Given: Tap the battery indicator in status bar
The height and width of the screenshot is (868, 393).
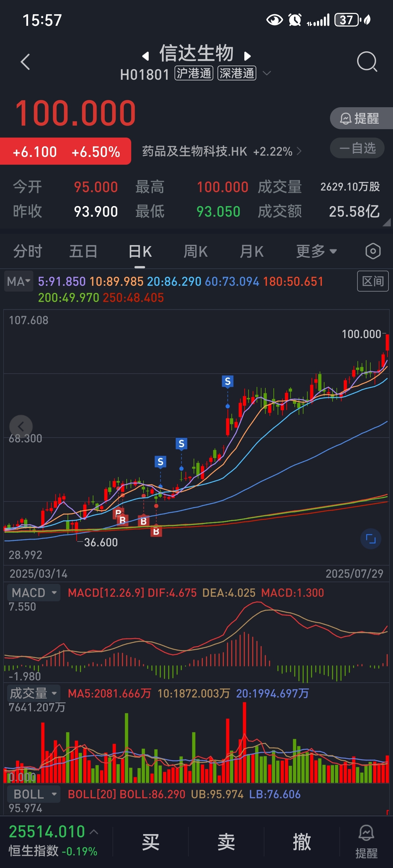Looking at the screenshot, I should click(x=347, y=20).
